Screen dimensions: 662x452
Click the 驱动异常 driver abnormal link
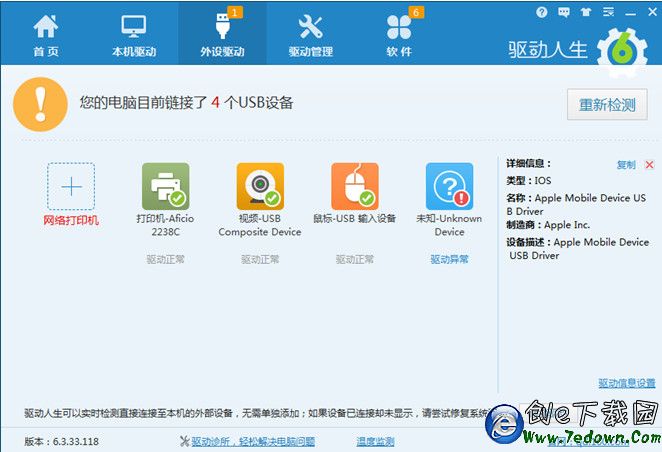tap(449, 259)
